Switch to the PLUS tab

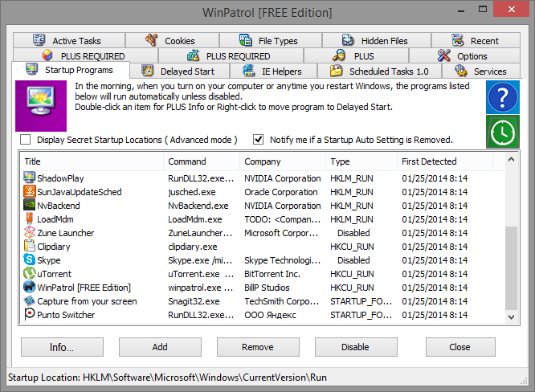356,55
